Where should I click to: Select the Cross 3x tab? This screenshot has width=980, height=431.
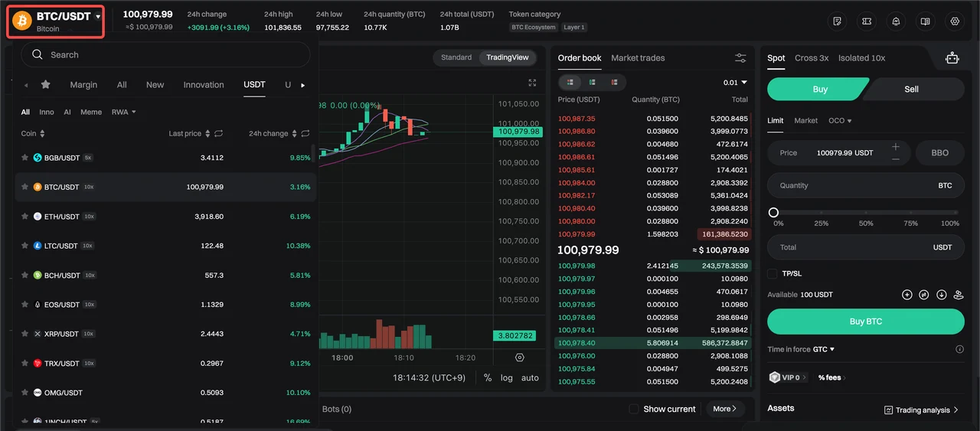pyautogui.click(x=812, y=58)
